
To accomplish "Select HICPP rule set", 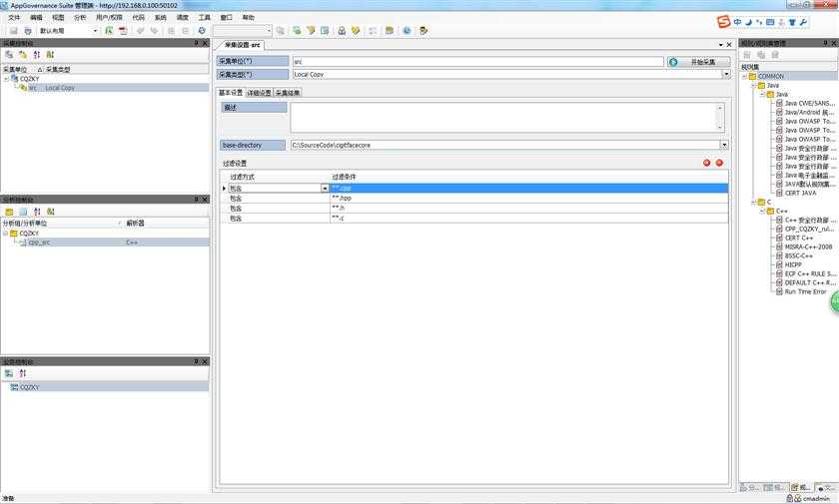I will coord(792,265).
